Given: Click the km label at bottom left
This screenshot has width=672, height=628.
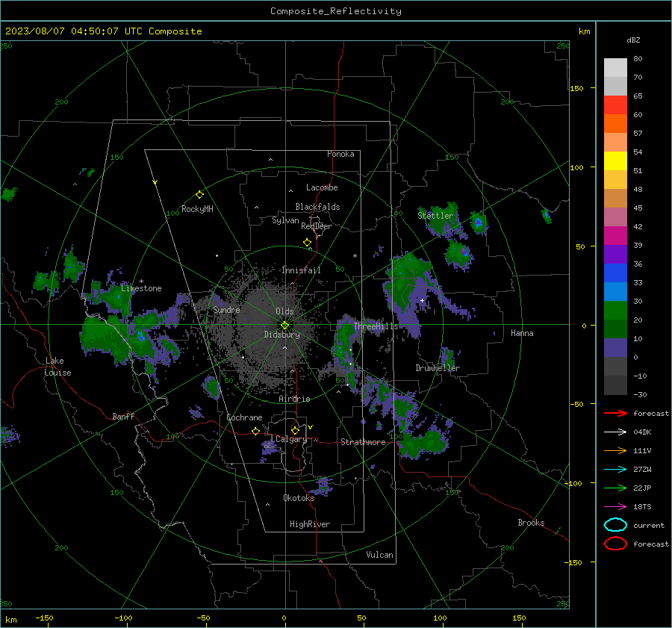Looking at the screenshot, I should click(x=10, y=620).
